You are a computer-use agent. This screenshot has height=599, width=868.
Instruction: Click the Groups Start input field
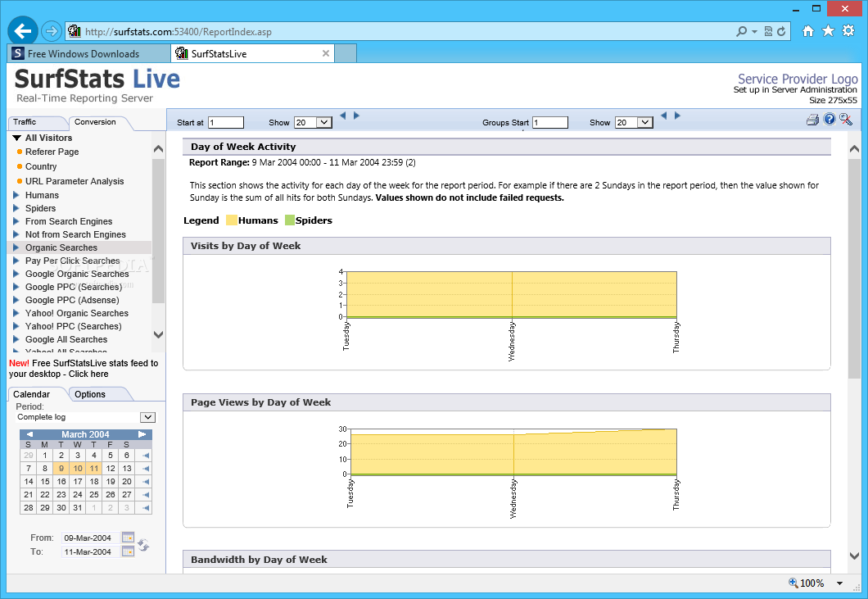coord(550,122)
